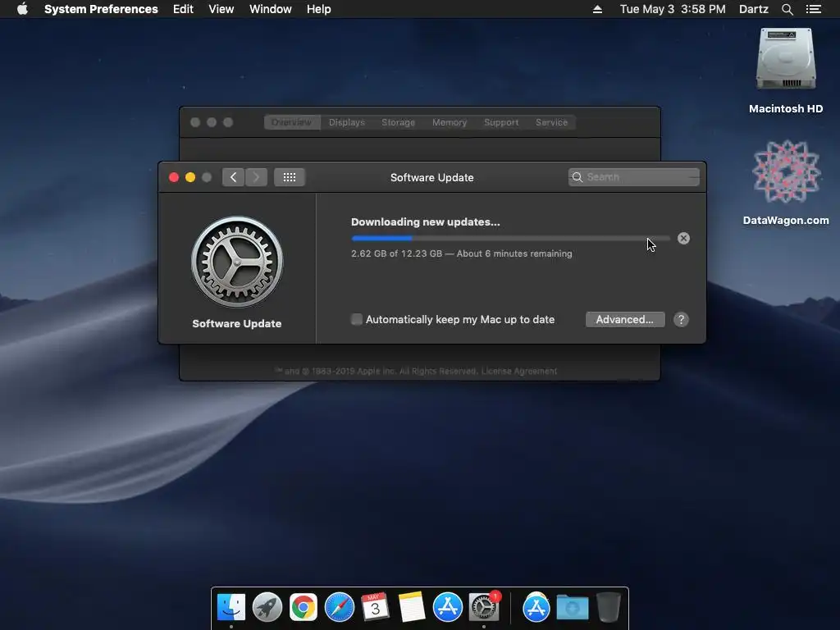This screenshot has width=840, height=630.
Task: Minimize the Software Update window
Action: click(x=190, y=177)
